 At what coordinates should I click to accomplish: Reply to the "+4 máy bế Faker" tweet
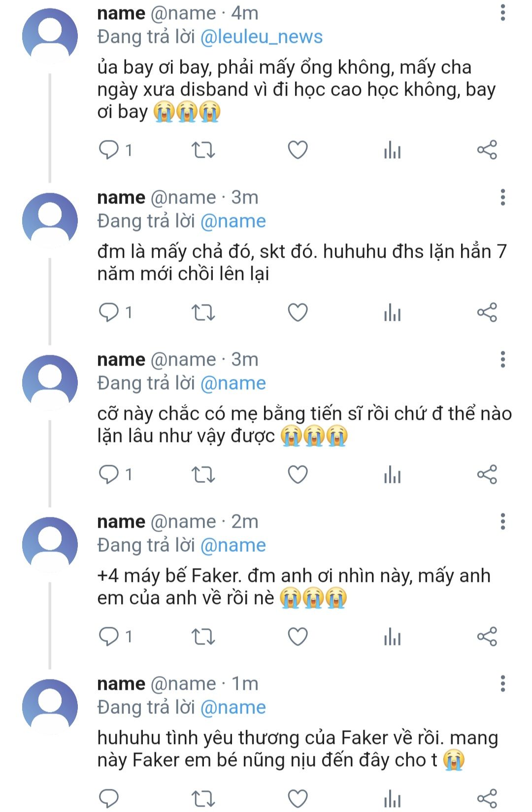[x=109, y=637]
